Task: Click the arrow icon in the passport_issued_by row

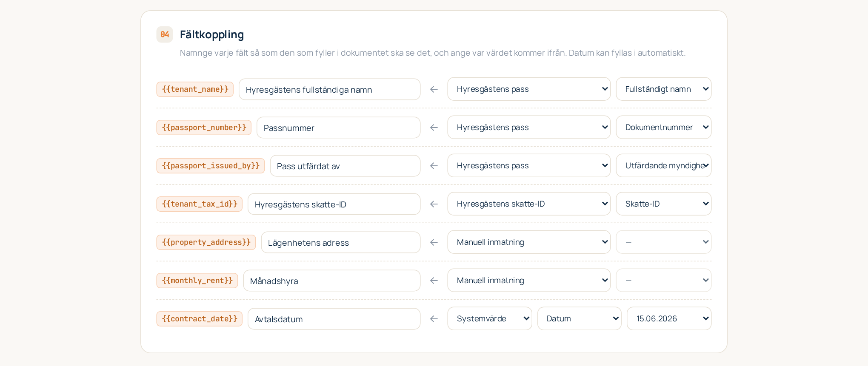Action: (434, 166)
